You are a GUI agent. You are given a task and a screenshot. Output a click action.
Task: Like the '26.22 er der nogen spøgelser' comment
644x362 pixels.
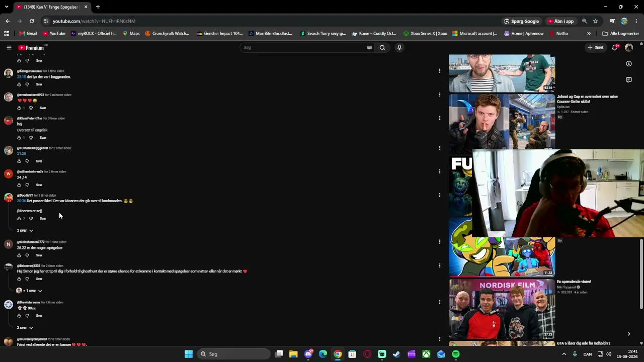[x=19, y=255]
